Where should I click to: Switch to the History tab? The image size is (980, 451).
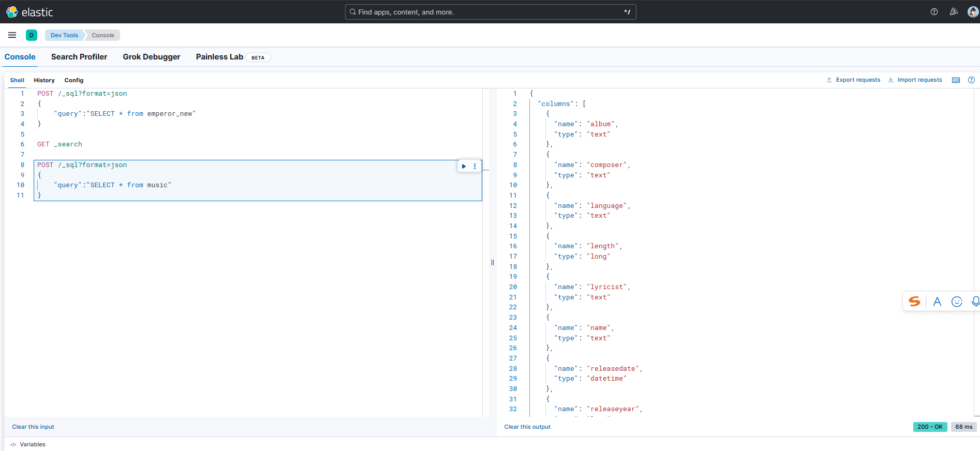click(x=44, y=80)
